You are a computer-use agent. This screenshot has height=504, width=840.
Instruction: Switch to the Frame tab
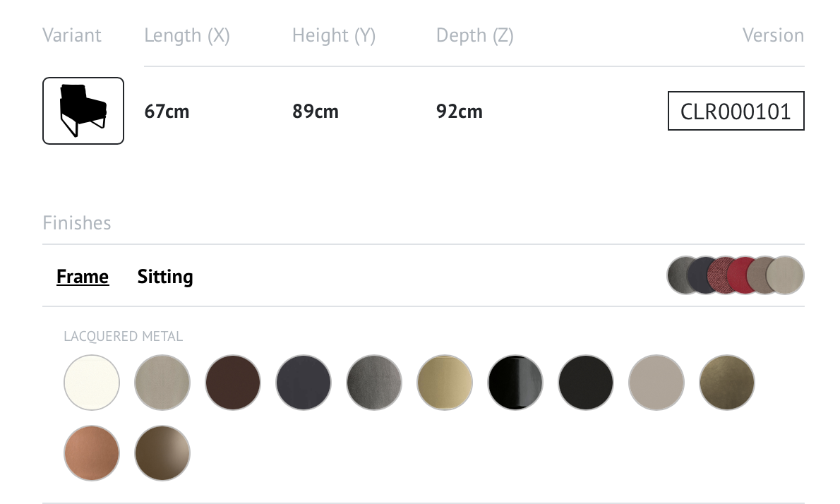point(83,277)
